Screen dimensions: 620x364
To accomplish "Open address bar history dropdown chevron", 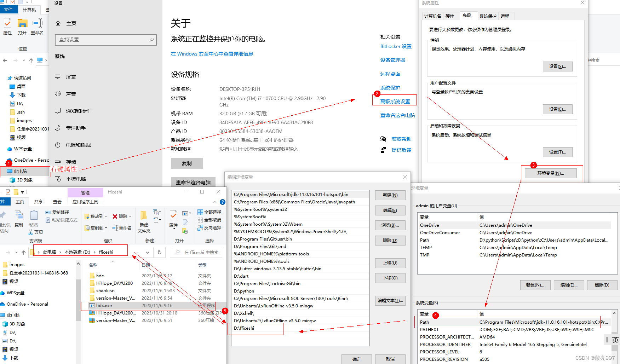I will [x=148, y=252].
